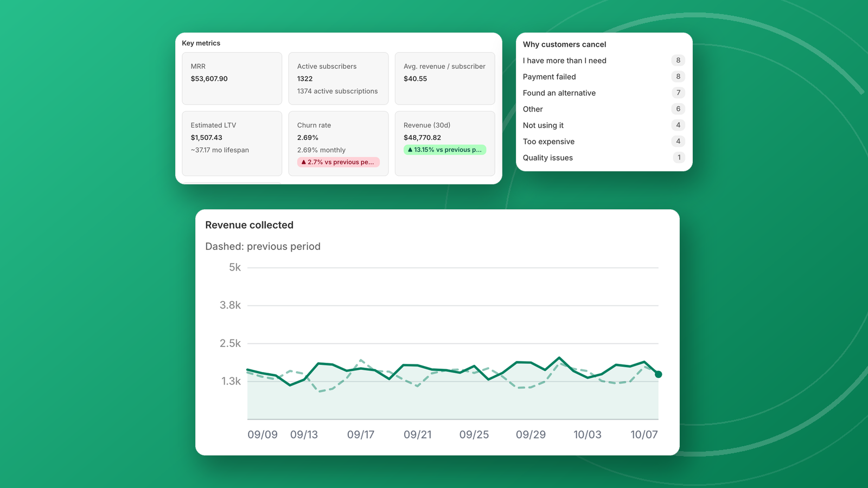Click the 3.8k y-axis label
The width and height of the screenshot is (868, 488).
click(230, 305)
